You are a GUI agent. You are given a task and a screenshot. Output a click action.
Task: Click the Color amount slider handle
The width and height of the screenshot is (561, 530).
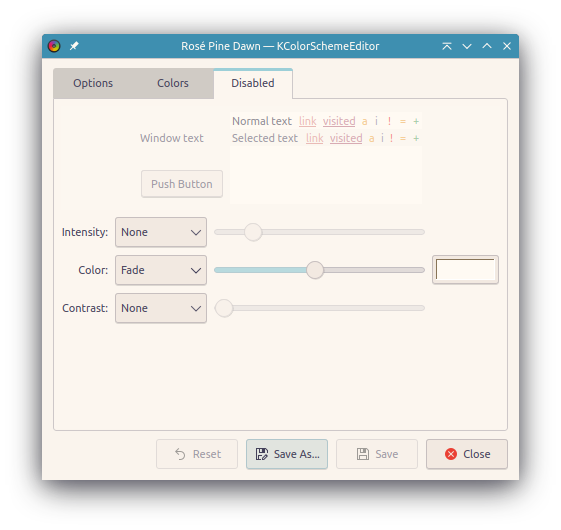pos(315,270)
